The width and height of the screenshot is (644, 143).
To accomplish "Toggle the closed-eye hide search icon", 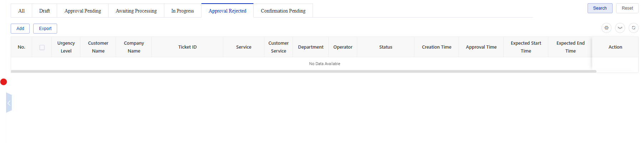I will (620, 28).
